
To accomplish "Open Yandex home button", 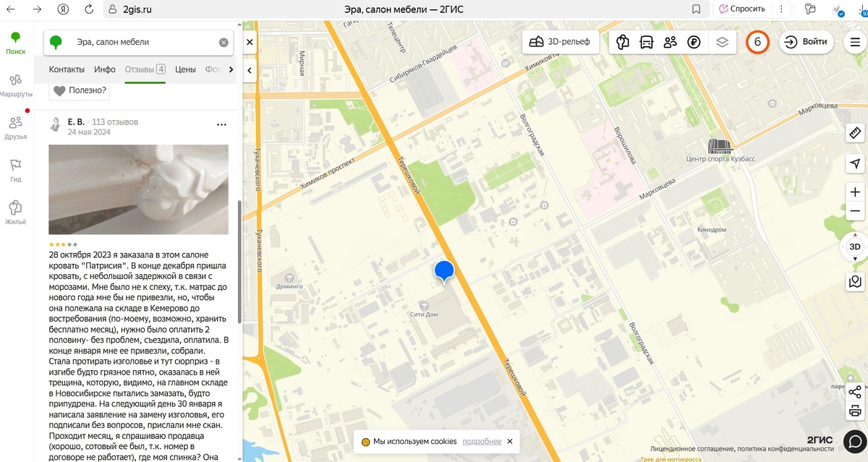I will click(63, 9).
